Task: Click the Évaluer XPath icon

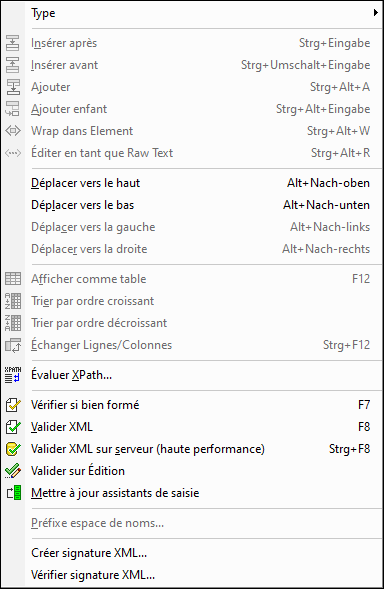Action: pos(13,375)
